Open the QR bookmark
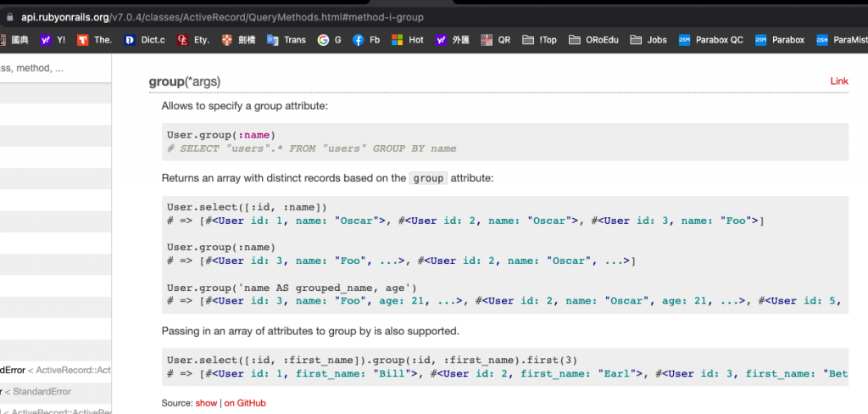Screen dimensions: 868x414 495,40
